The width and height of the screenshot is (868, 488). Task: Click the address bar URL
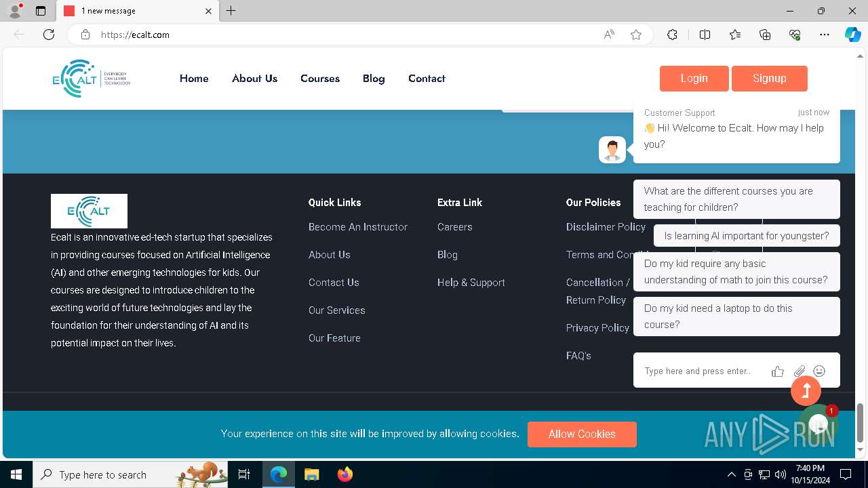click(x=135, y=35)
